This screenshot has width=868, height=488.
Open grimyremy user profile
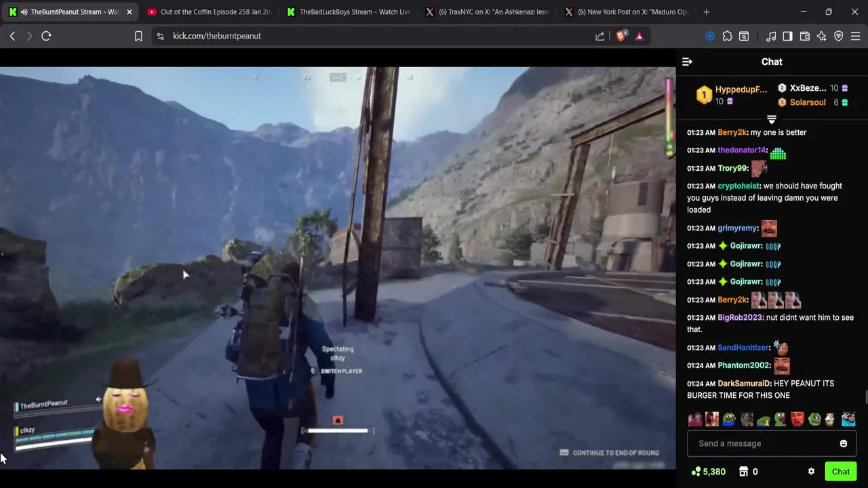click(738, 228)
